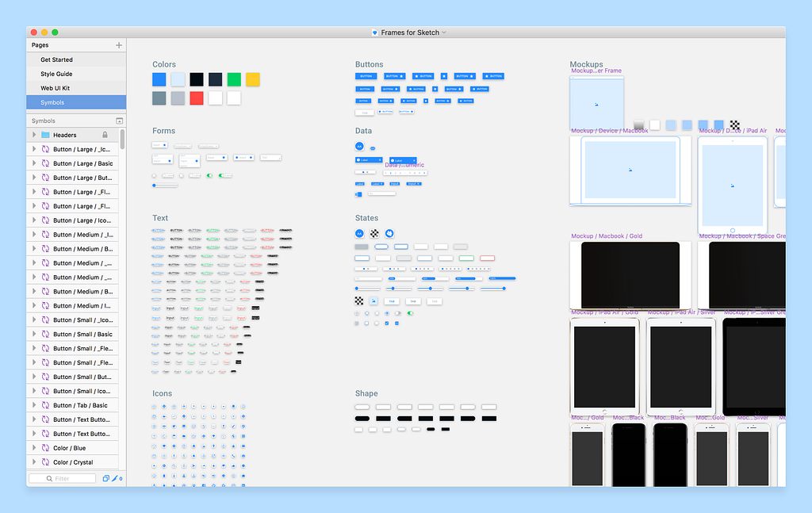The height and width of the screenshot is (513, 812).
Task: Expand Button / Small / Ico... layer
Action: pos(33,391)
